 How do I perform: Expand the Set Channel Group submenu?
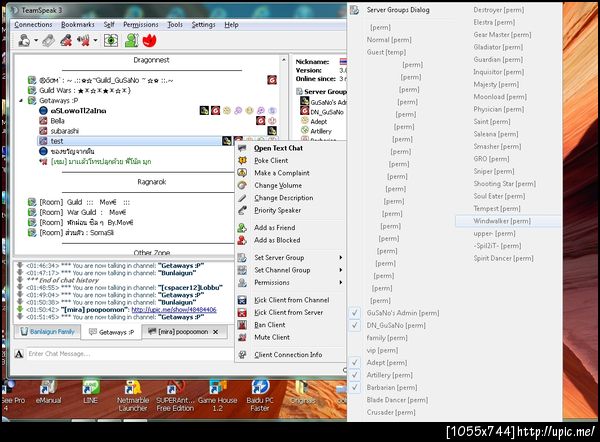coord(341,270)
